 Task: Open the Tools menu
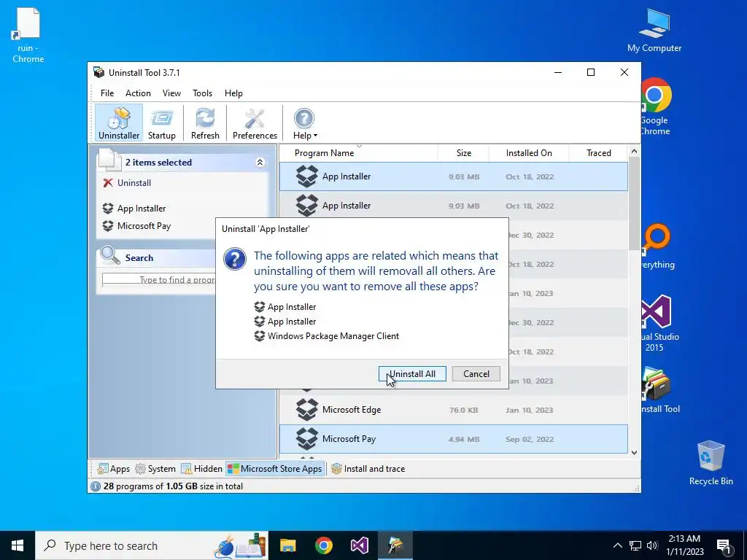click(203, 93)
